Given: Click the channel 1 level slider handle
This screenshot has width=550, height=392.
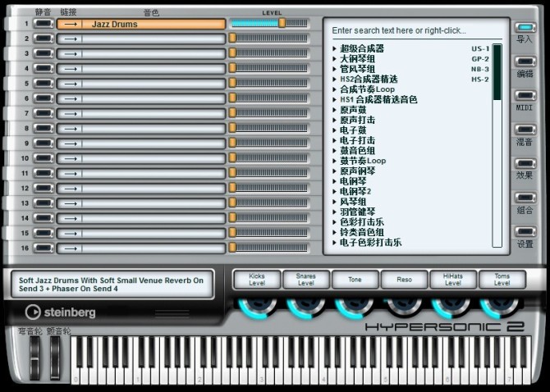Looking at the screenshot, I should pyautogui.click(x=282, y=23).
